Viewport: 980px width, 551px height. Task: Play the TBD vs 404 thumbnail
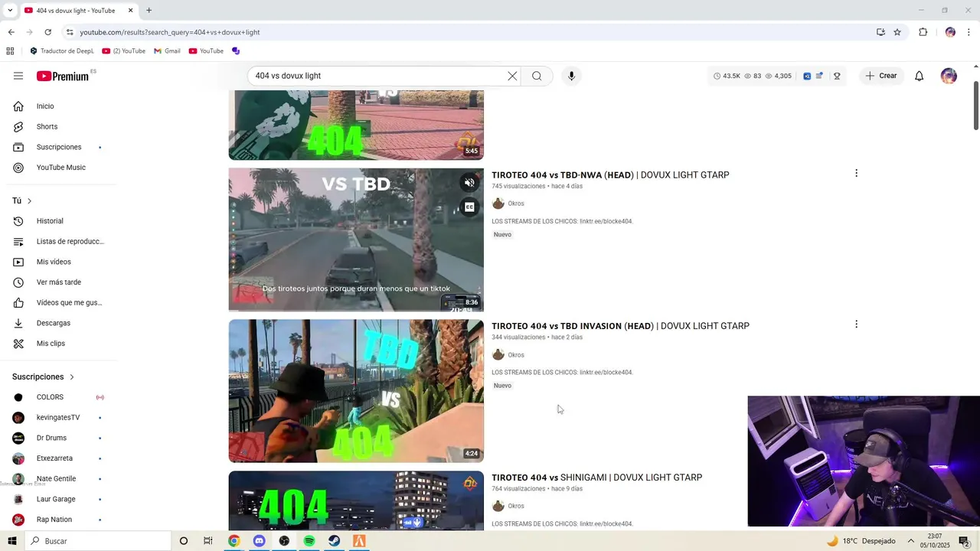click(x=356, y=391)
